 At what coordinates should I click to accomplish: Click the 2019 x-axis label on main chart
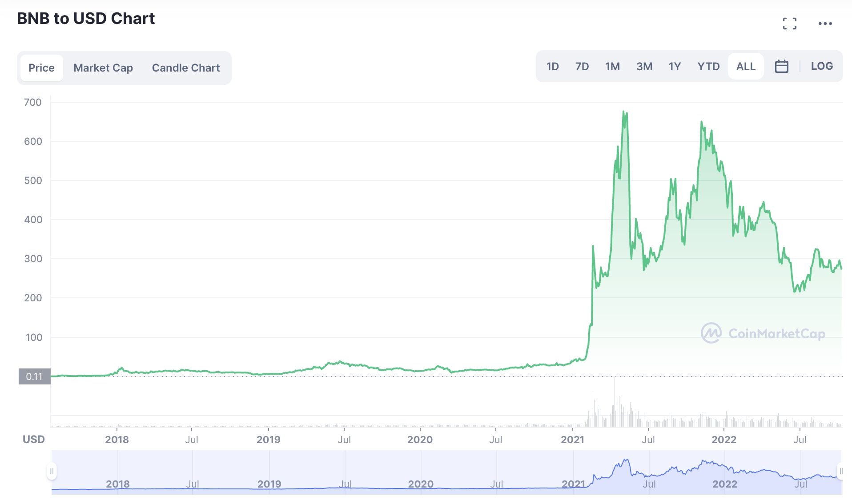point(268,440)
